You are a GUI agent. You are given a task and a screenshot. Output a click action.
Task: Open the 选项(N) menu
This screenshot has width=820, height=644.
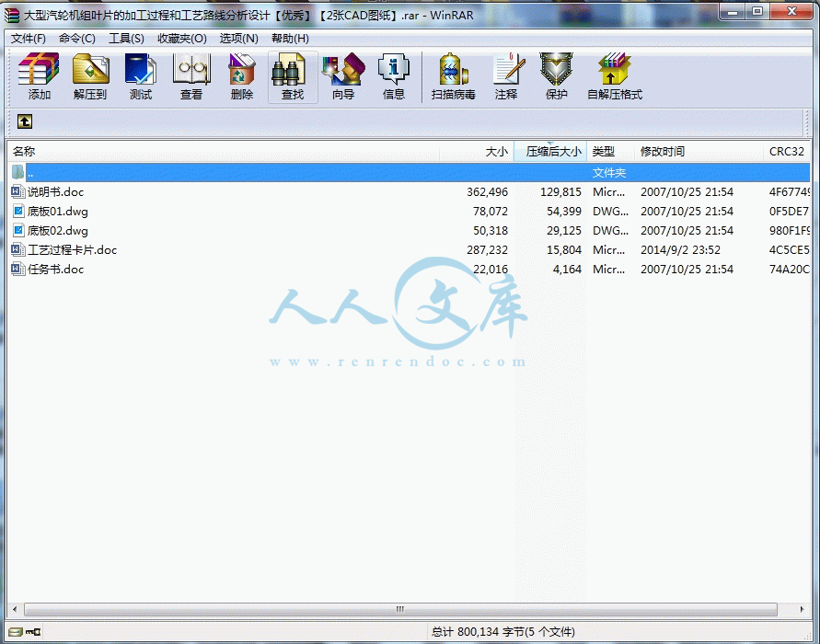coord(238,38)
